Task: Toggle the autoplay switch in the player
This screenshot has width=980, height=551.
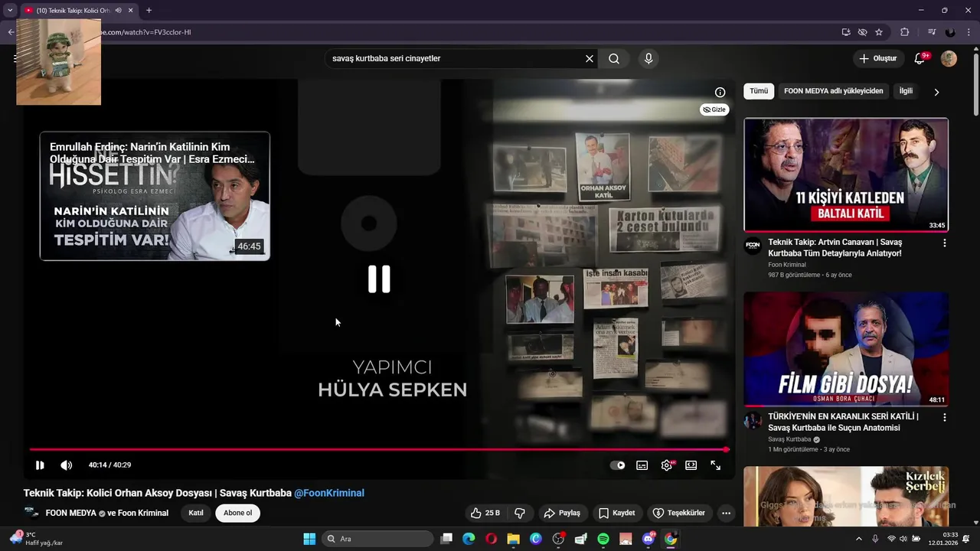Action: [x=618, y=465]
